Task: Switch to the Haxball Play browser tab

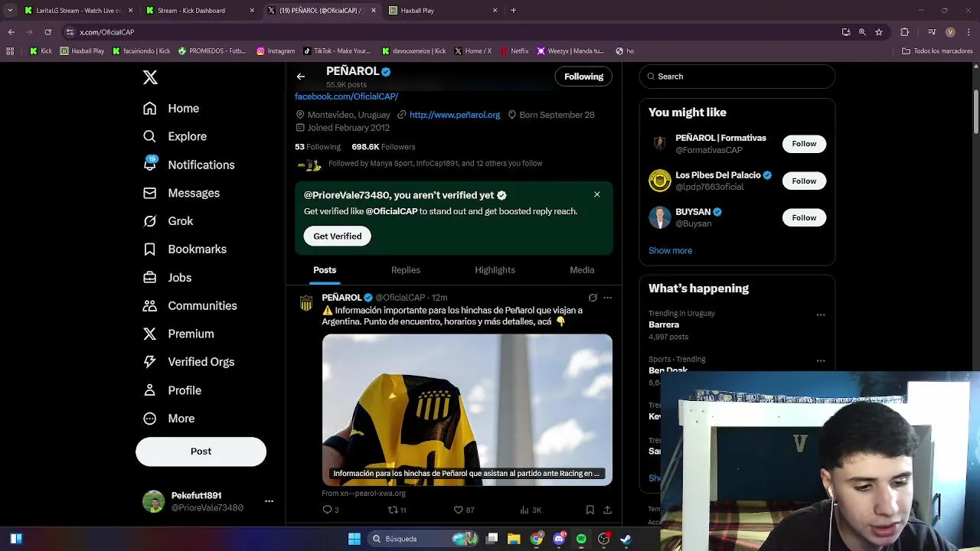Action: pyautogui.click(x=442, y=11)
